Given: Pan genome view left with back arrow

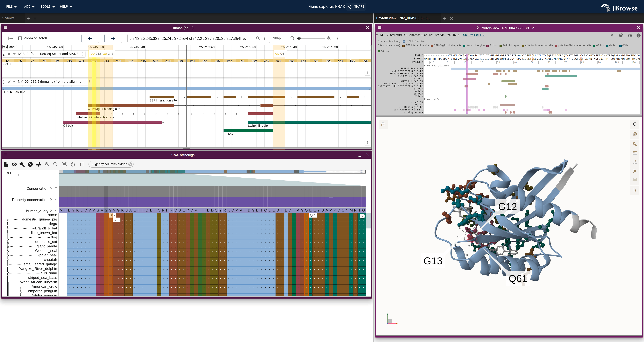Looking at the screenshot, I should [90, 38].
